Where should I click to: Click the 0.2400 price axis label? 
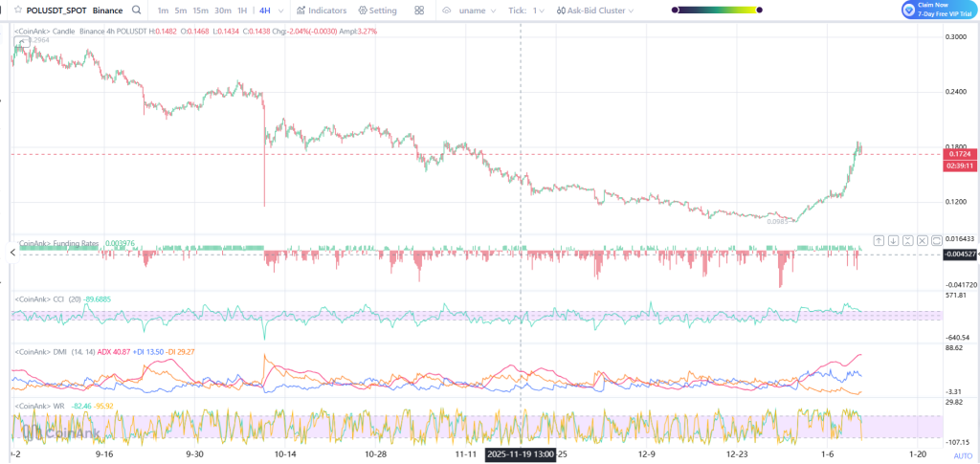coord(957,92)
